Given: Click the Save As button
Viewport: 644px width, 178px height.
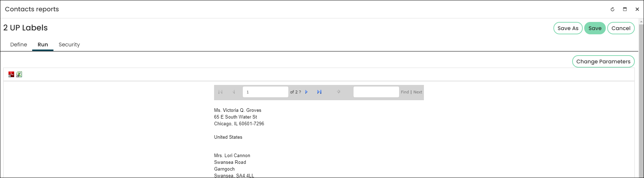Looking at the screenshot, I should click(568, 28).
